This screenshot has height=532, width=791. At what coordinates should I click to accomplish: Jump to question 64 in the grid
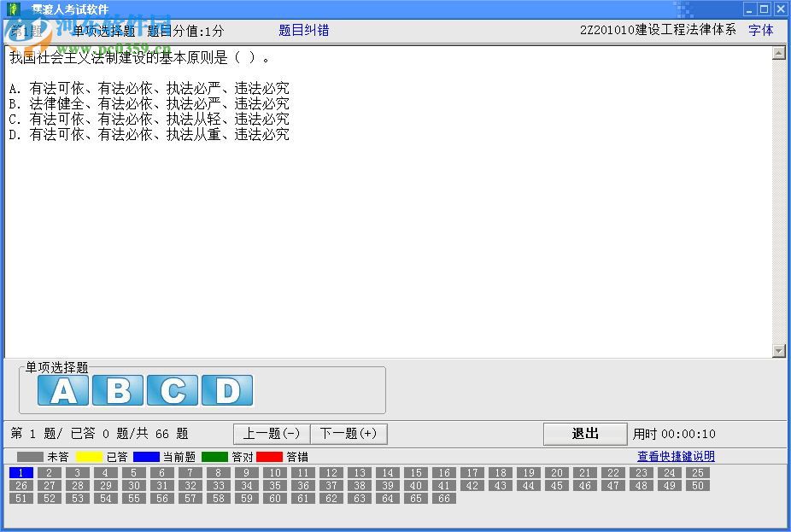click(x=388, y=498)
